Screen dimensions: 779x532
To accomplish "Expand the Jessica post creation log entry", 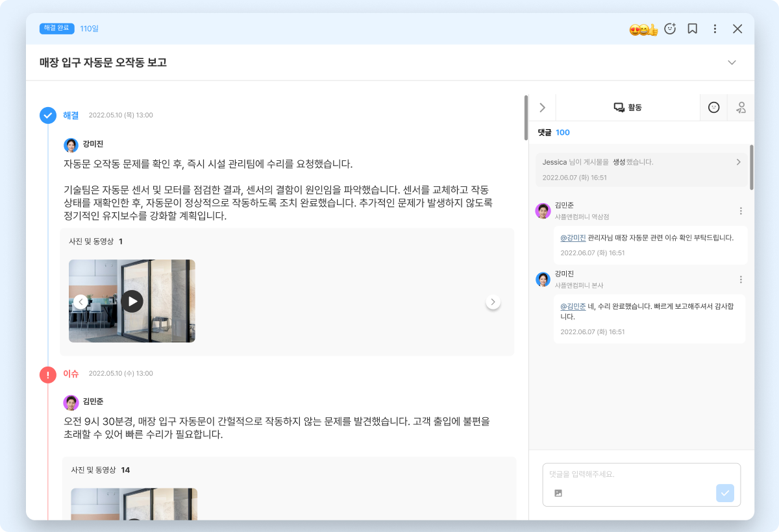I will pyautogui.click(x=641, y=169).
